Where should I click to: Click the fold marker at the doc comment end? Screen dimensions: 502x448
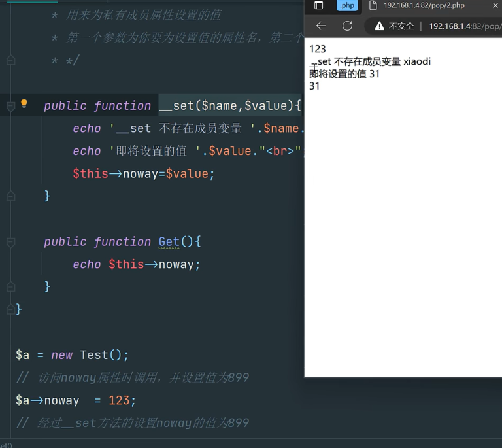[10, 61]
